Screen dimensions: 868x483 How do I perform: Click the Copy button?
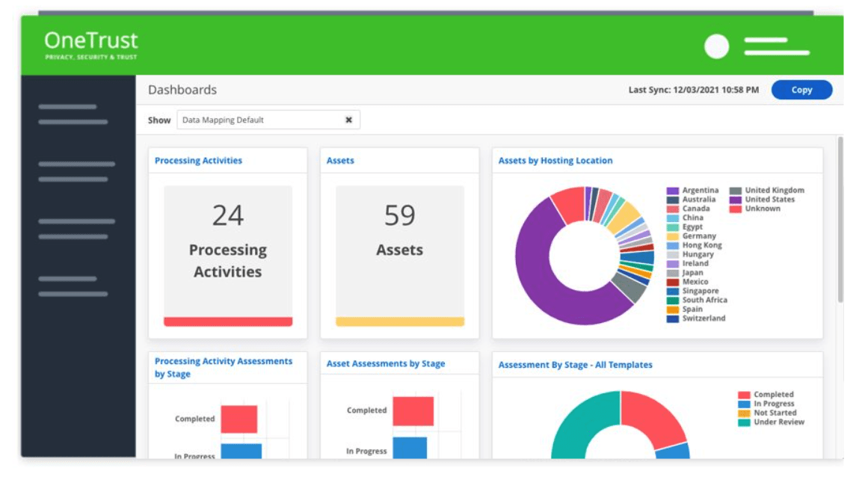(x=801, y=90)
